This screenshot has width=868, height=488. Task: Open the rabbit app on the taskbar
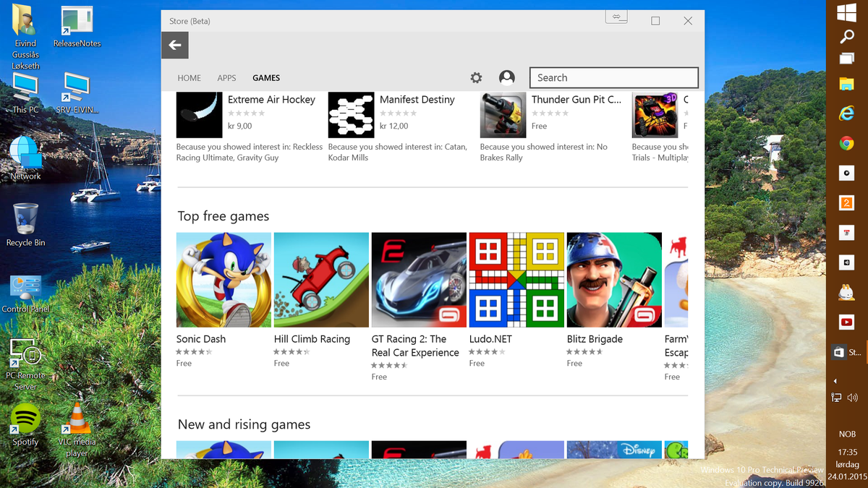[846, 292]
